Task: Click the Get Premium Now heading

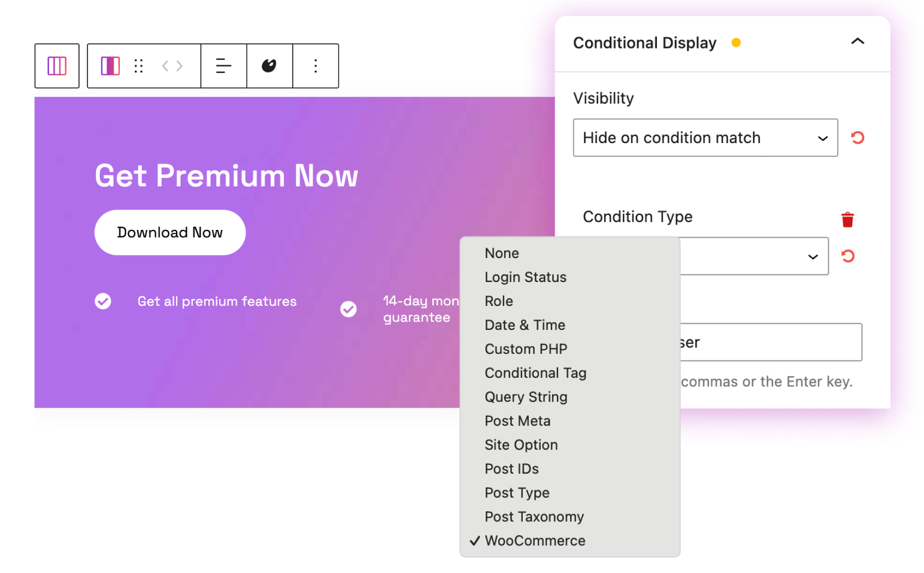Action: (x=226, y=176)
